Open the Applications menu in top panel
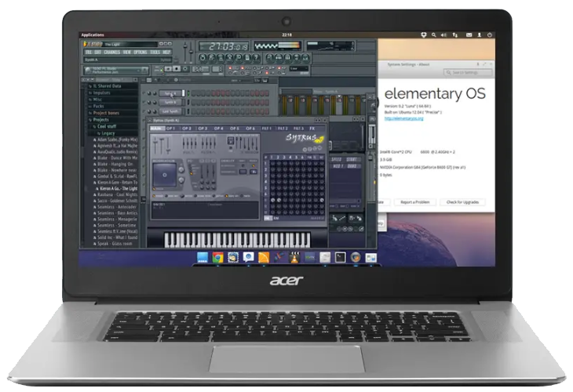The width and height of the screenshot is (573, 392). pos(93,35)
